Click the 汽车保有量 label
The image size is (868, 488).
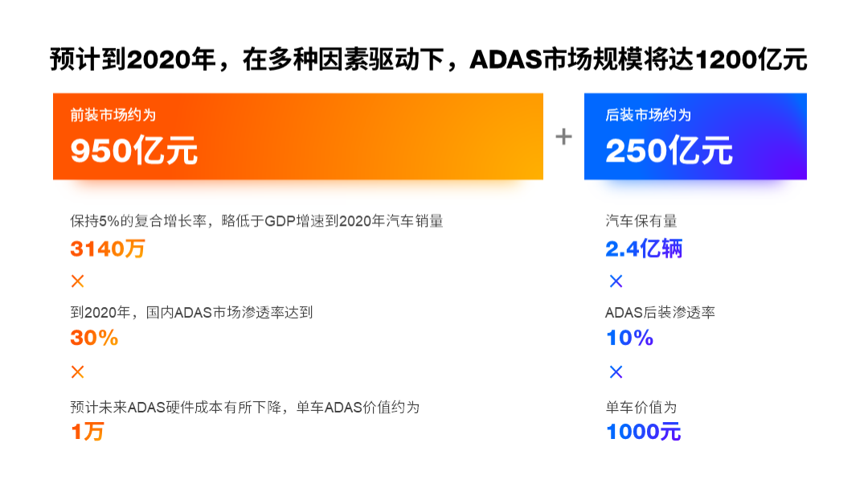pyautogui.click(x=641, y=221)
